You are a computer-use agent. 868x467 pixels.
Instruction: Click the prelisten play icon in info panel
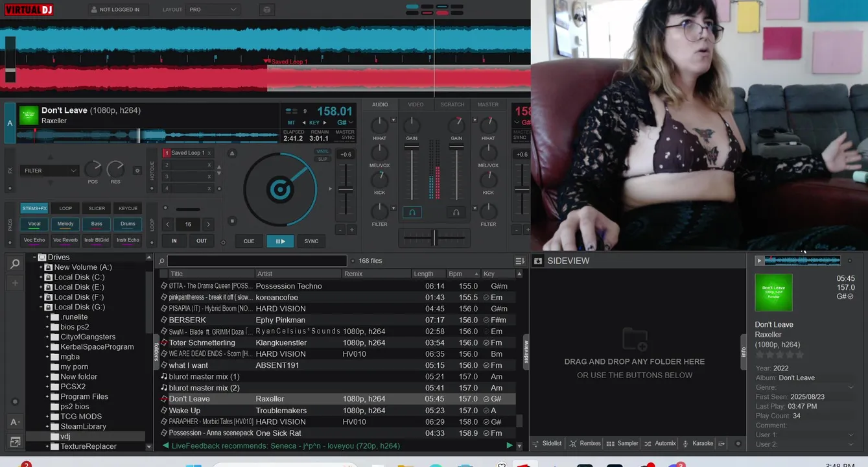tap(759, 261)
